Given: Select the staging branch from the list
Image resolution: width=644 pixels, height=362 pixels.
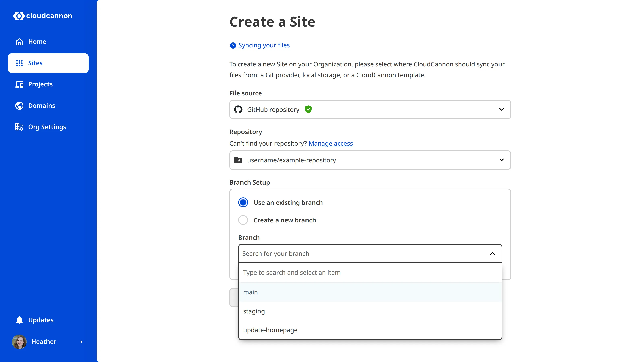Looking at the screenshot, I should point(254,311).
